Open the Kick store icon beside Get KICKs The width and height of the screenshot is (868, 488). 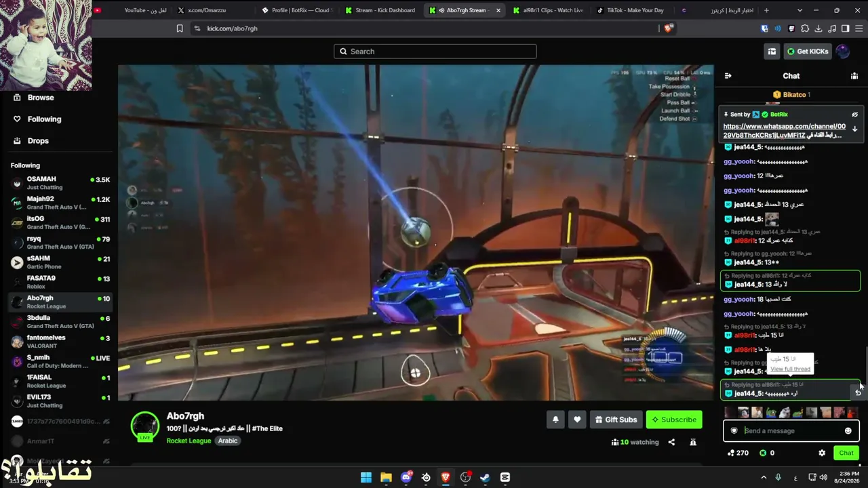[x=772, y=52]
